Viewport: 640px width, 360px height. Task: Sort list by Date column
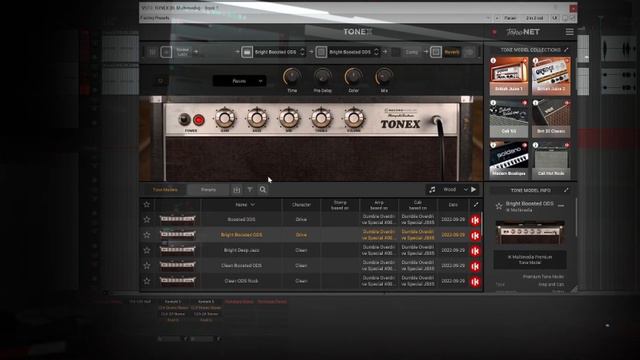(x=453, y=204)
